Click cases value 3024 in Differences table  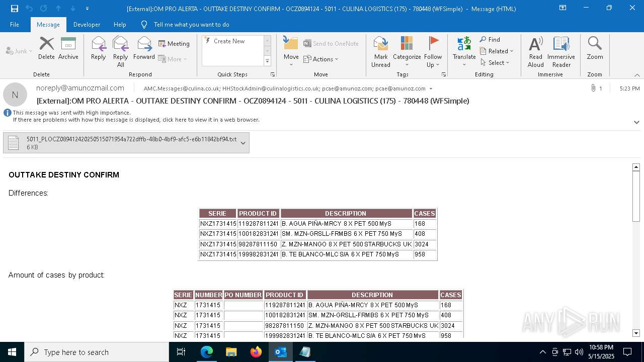coord(425,244)
